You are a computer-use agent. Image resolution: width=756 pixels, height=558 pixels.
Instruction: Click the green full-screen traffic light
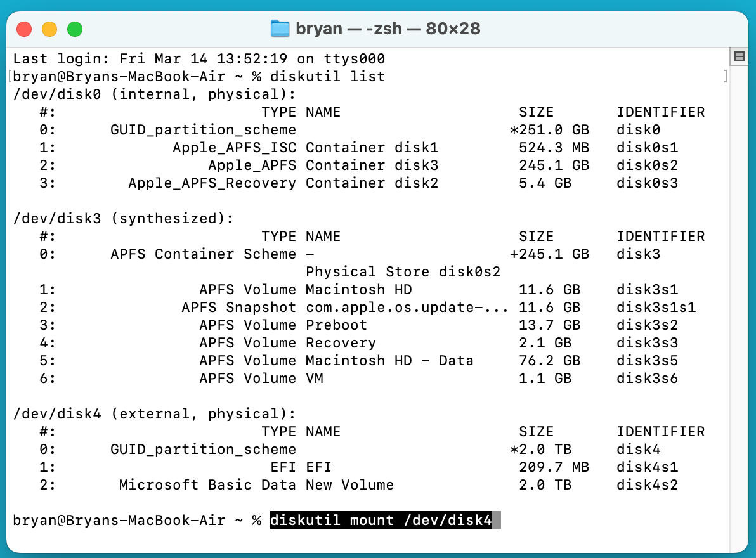pyautogui.click(x=74, y=29)
